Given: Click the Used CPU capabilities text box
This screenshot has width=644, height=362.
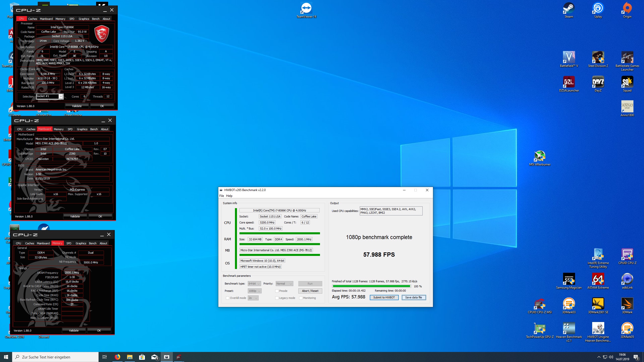Looking at the screenshot, I should point(391,211).
